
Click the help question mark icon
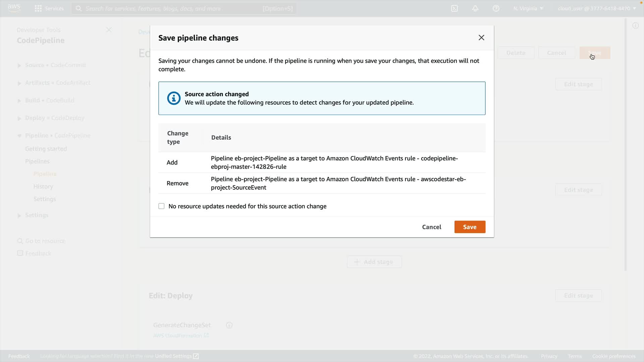pos(496,8)
